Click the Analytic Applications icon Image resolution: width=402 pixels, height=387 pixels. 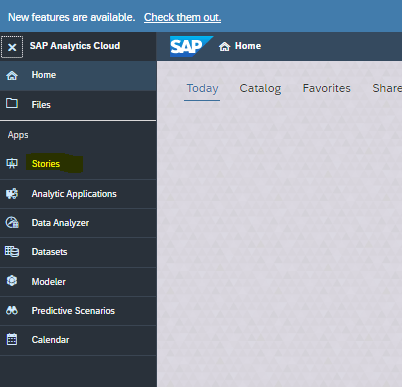pos(12,194)
